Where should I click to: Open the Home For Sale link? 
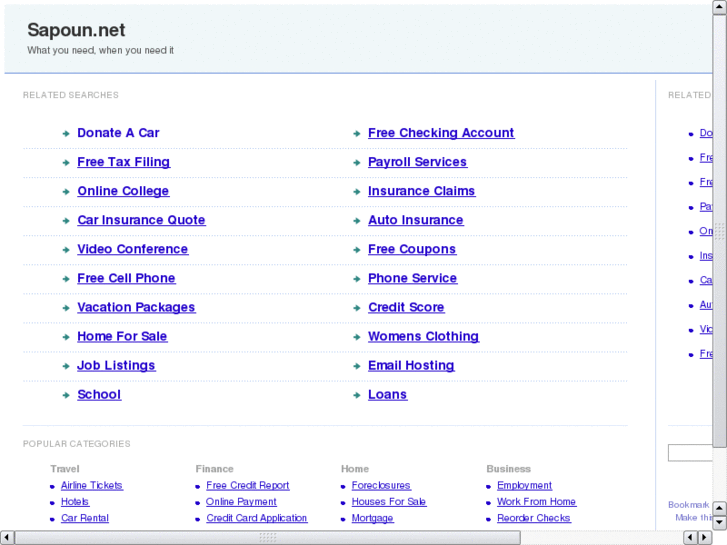[x=122, y=336]
